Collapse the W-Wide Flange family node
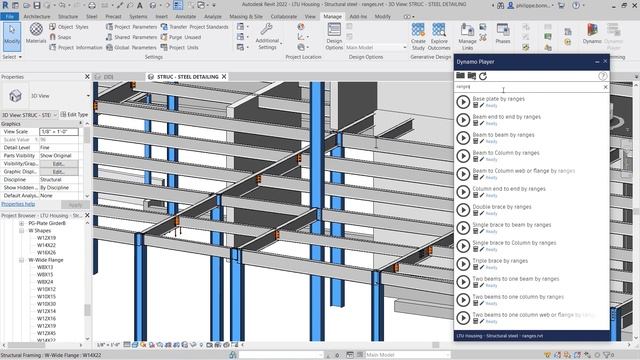The width and height of the screenshot is (640, 360). click(21, 260)
